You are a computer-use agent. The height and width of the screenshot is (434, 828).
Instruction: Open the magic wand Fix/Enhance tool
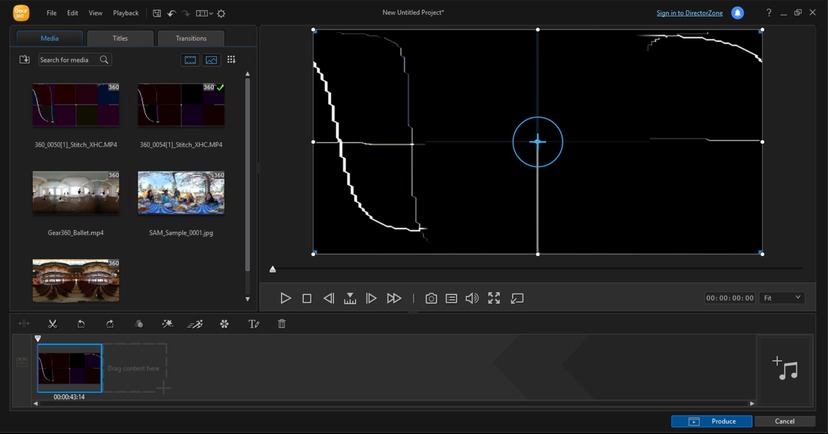168,324
